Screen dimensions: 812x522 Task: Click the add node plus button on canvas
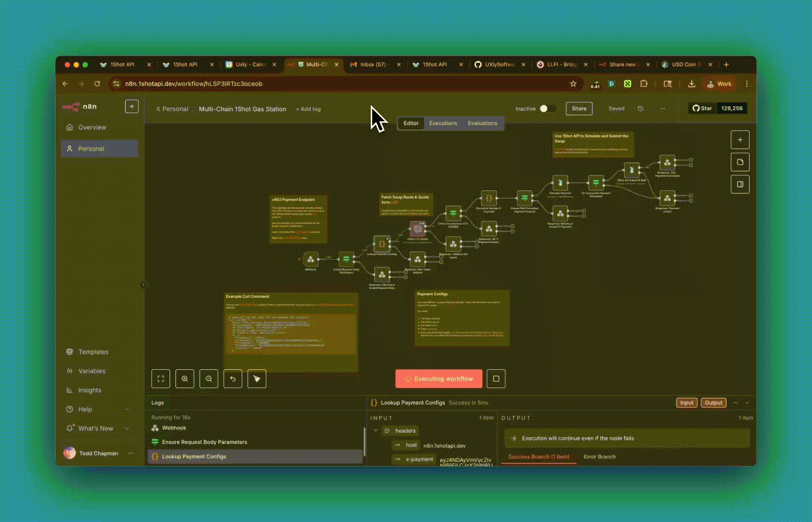pos(740,140)
